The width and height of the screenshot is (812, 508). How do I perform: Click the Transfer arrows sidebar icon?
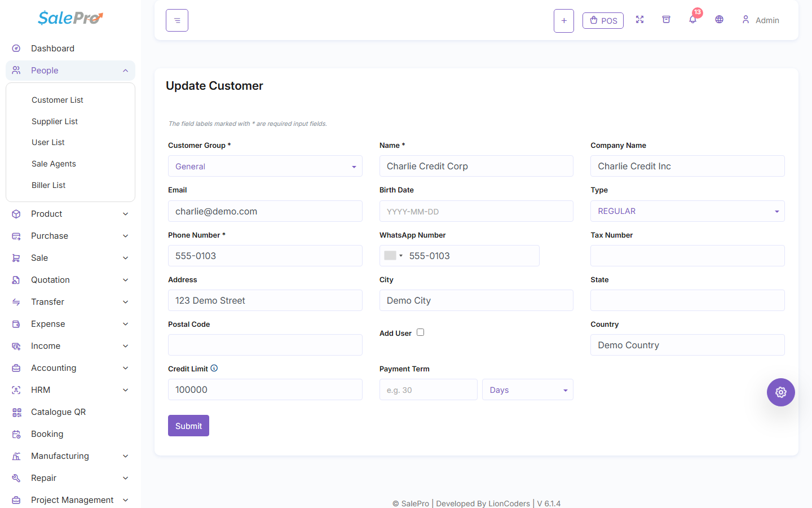[x=16, y=302]
